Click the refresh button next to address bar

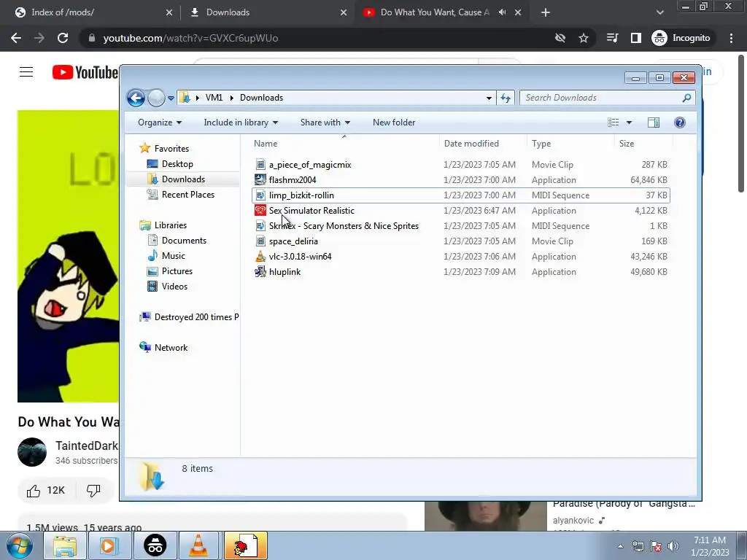506,98
